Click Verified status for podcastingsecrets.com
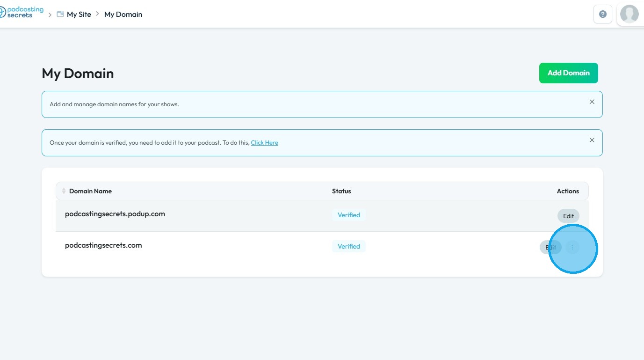644x360 pixels. point(349,246)
